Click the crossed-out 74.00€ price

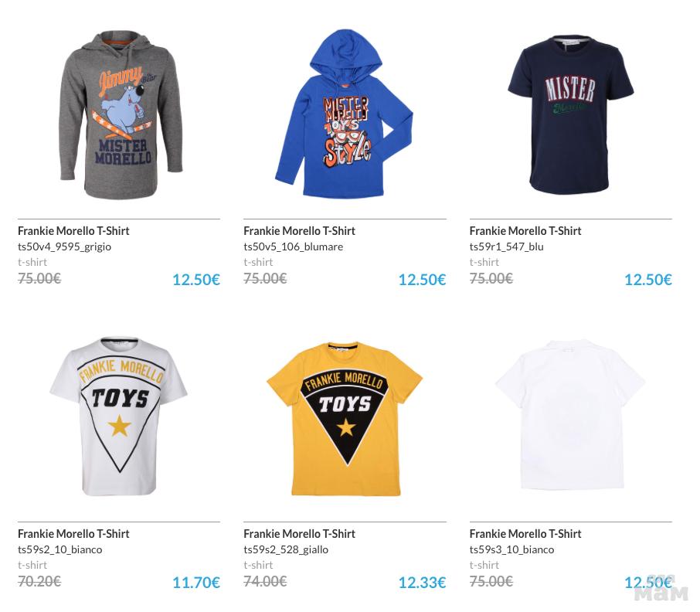coord(265,581)
